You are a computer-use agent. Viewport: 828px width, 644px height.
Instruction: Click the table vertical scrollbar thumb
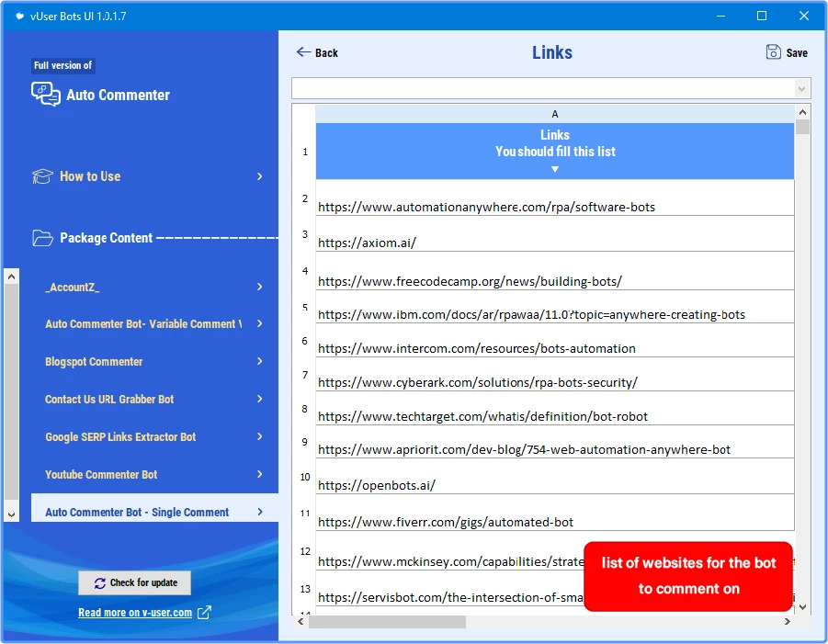(x=802, y=127)
